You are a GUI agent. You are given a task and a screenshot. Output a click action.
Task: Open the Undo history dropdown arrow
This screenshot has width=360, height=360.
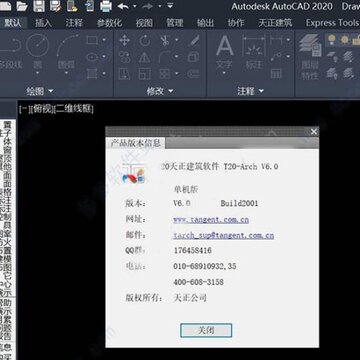135,6
